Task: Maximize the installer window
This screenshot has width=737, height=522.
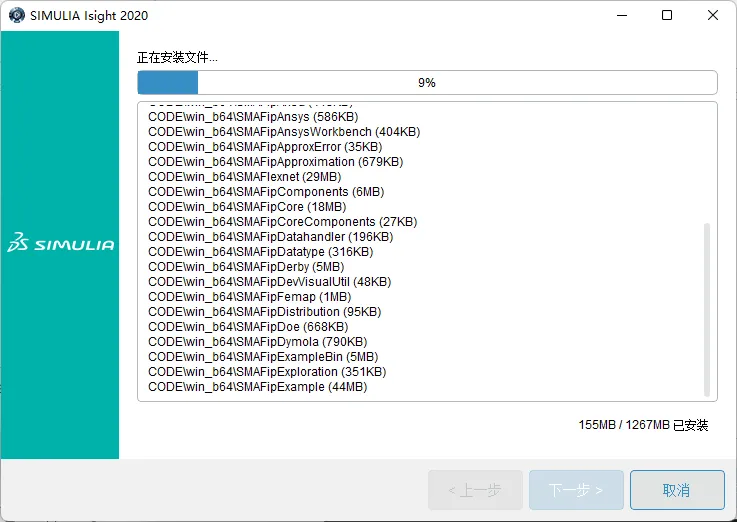Action: [x=666, y=15]
